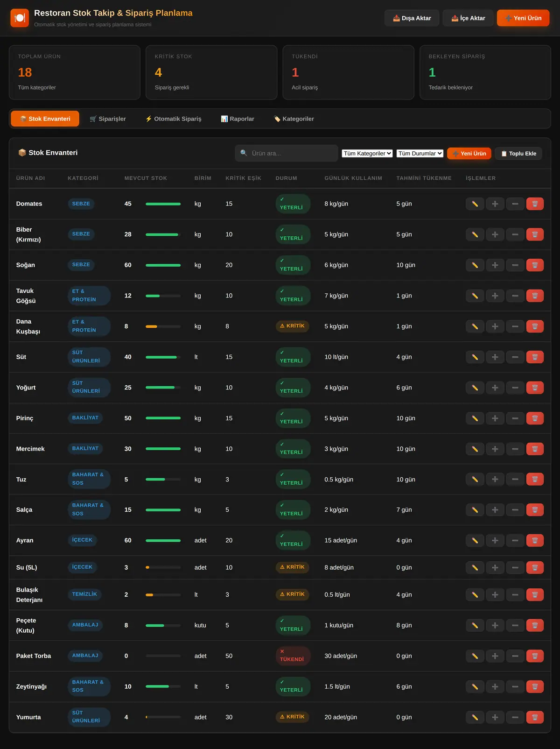Edit the Yumurta row via pencil icon
560x749 pixels.
pyautogui.click(x=475, y=717)
